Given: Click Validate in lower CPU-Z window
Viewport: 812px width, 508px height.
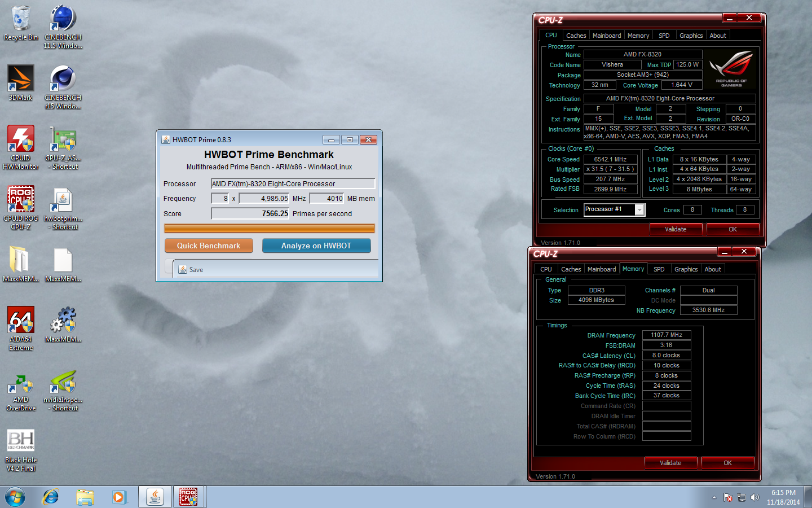Looking at the screenshot, I should coord(670,463).
